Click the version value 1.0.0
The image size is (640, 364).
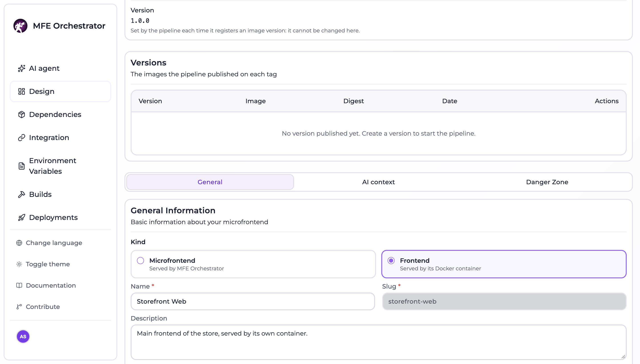[140, 21]
